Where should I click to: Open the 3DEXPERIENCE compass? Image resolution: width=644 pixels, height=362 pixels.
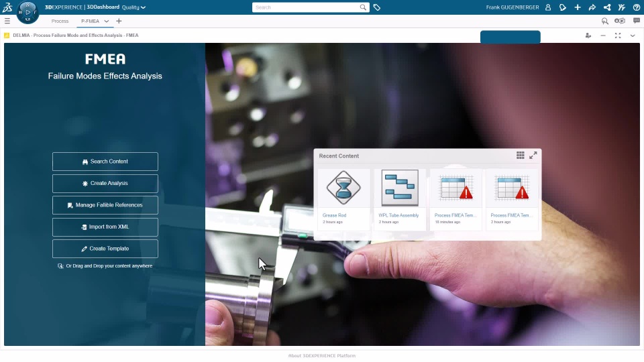(x=28, y=12)
